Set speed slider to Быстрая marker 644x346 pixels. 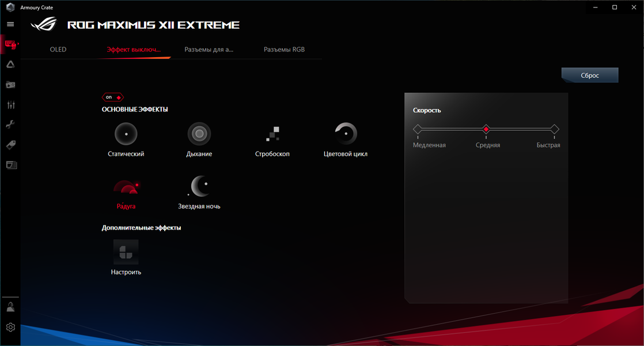pyautogui.click(x=555, y=129)
